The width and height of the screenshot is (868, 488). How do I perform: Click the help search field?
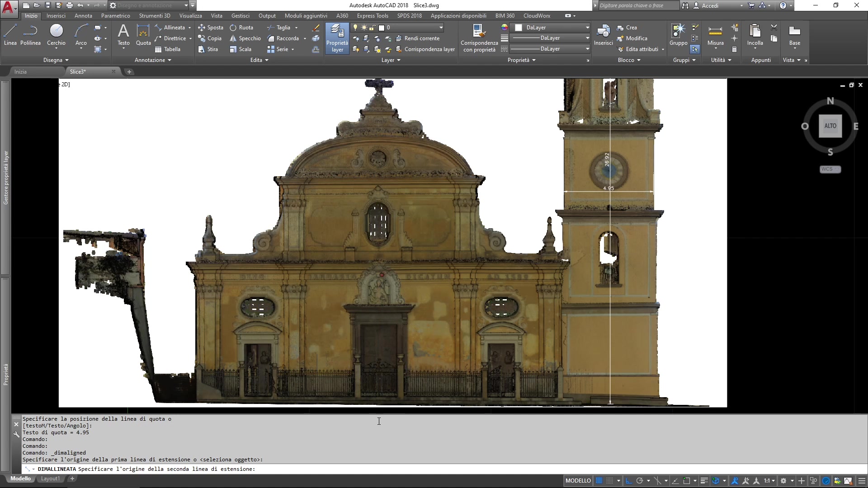point(638,5)
